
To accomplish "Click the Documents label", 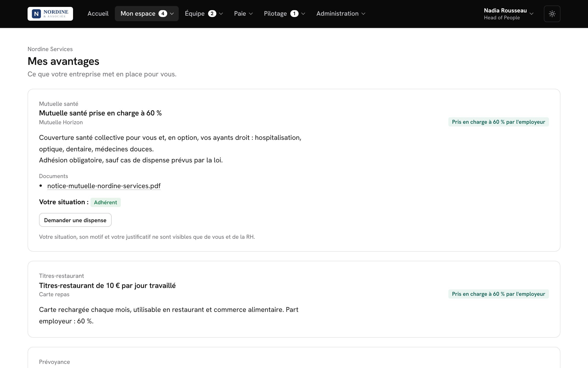I will pyautogui.click(x=54, y=176).
